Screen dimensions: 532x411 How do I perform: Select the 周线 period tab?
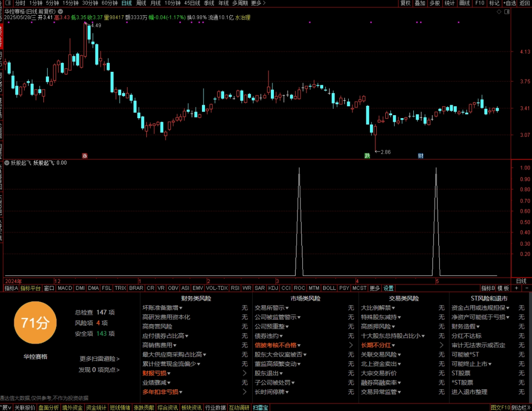tap(141, 3)
